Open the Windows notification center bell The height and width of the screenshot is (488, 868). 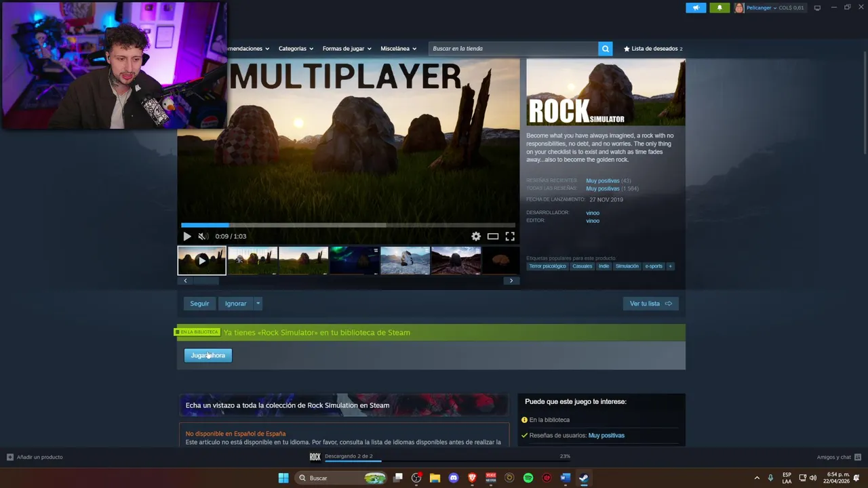pos(857,478)
